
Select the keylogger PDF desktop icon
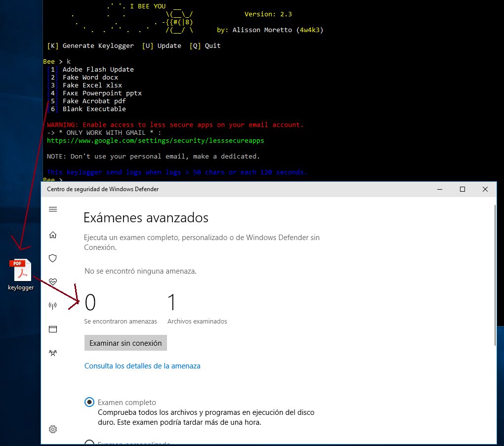coord(21,275)
